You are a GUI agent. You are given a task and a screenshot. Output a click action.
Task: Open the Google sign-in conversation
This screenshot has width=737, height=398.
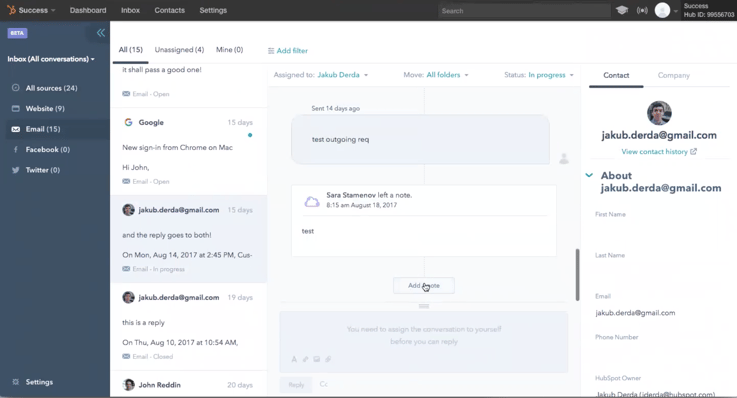tap(188, 151)
